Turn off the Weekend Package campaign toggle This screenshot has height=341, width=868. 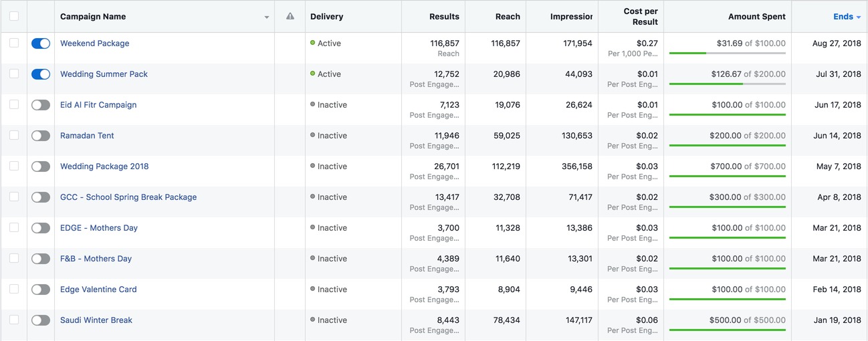tap(41, 43)
